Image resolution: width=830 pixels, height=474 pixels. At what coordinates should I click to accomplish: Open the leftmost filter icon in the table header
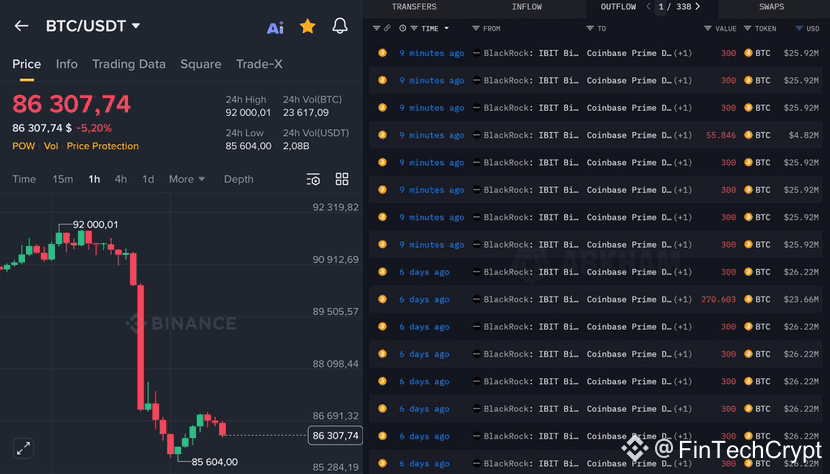(x=376, y=28)
